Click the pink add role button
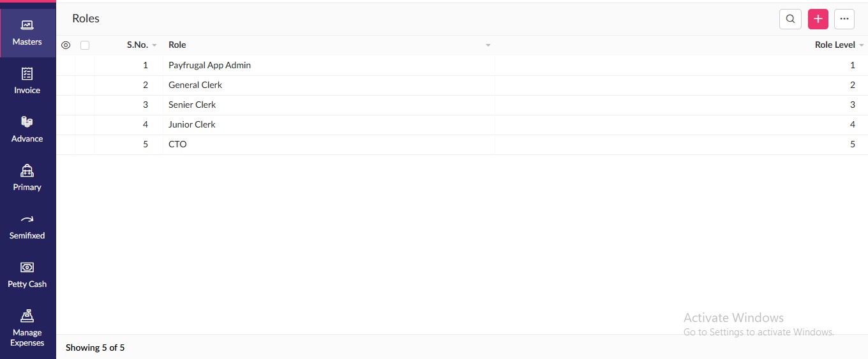Viewport: 868px width, 359px height. click(818, 19)
